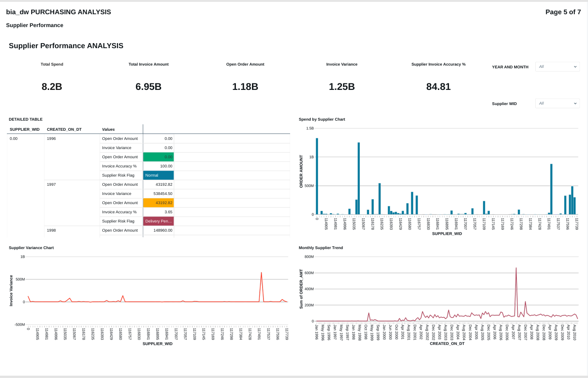
Task: Click the Total Invoice Amount 6.95B figure
Action: point(148,87)
